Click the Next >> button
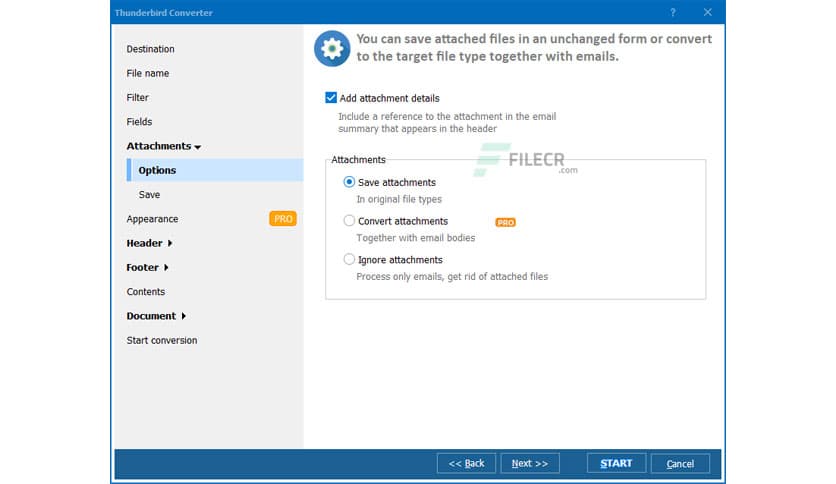This screenshot has width=836, height=484. coord(530,463)
